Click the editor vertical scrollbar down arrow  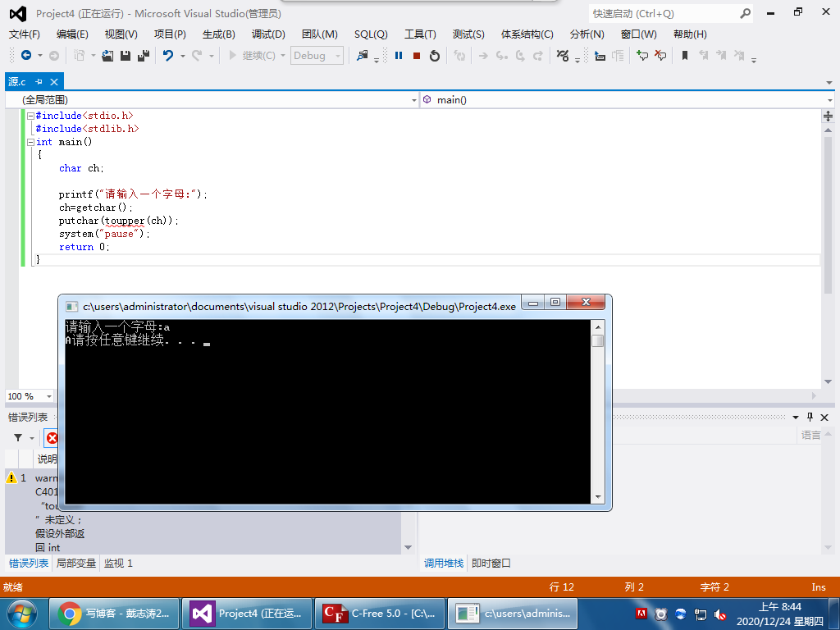(829, 382)
